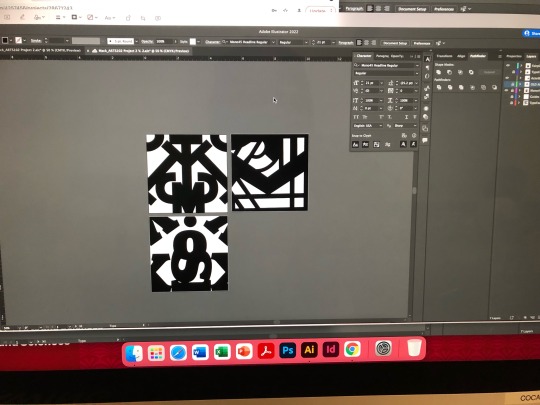Screen dimensions: 540x405
Task: Open Paragraph panel from the icon dock
Action: 427,68
